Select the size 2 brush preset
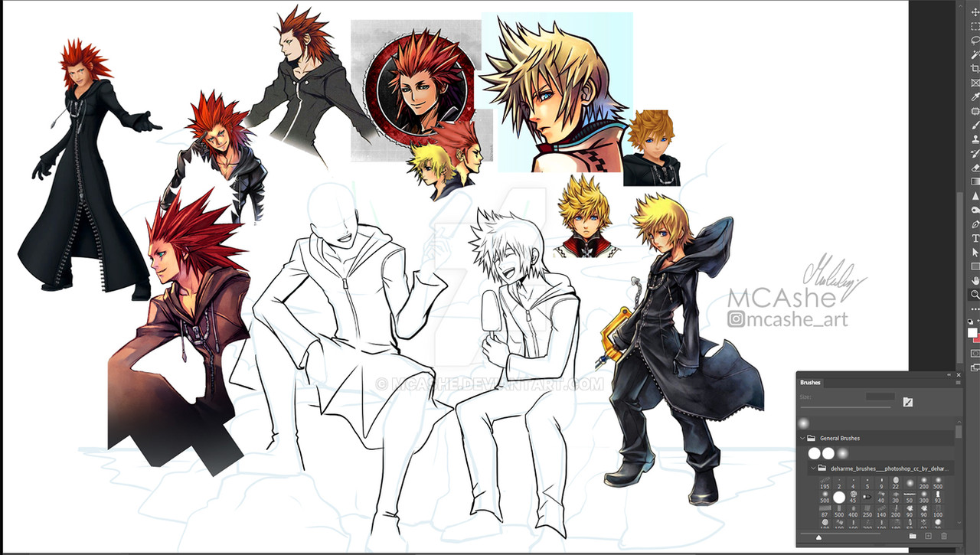980x555 pixels. click(839, 483)
